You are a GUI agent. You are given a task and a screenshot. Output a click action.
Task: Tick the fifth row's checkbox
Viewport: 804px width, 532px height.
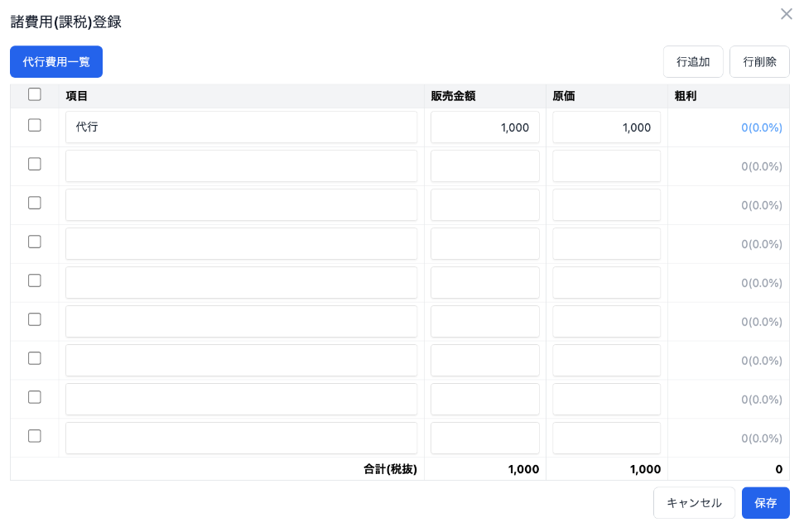35,280
